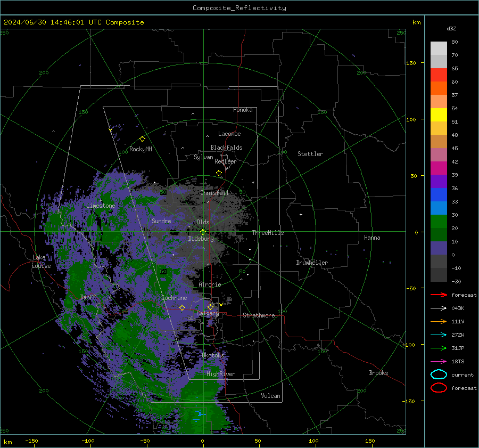Click the cyan 27ZW arrow legend icon
Viewport: 479px width, 448px height.
pyautogui.click(x=439, y=335)
